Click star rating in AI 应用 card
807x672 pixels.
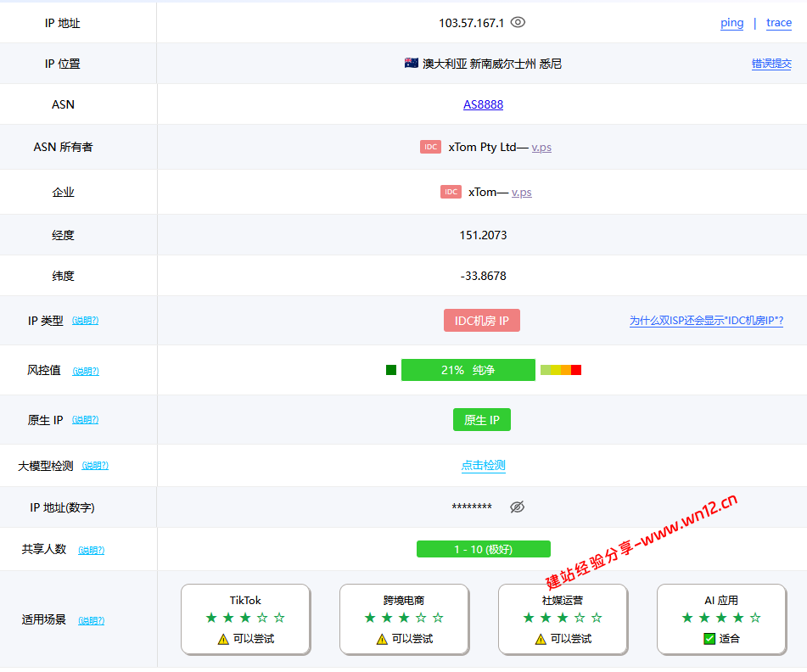point(721,618)
